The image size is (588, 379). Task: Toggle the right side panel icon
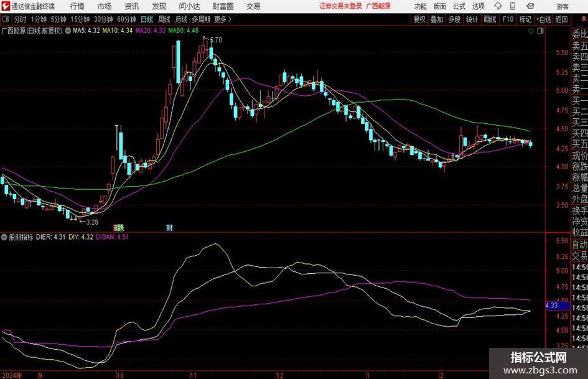[540, 31]
